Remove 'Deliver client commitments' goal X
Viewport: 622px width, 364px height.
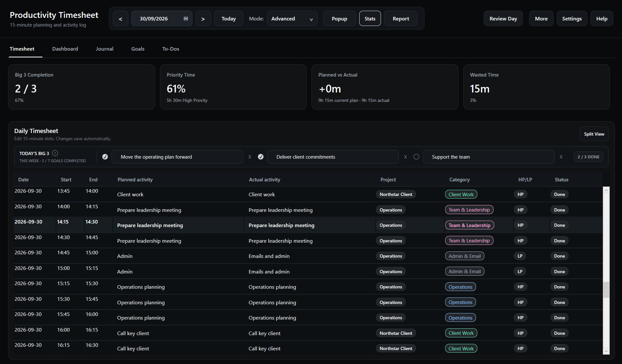(x=405, y=157)
